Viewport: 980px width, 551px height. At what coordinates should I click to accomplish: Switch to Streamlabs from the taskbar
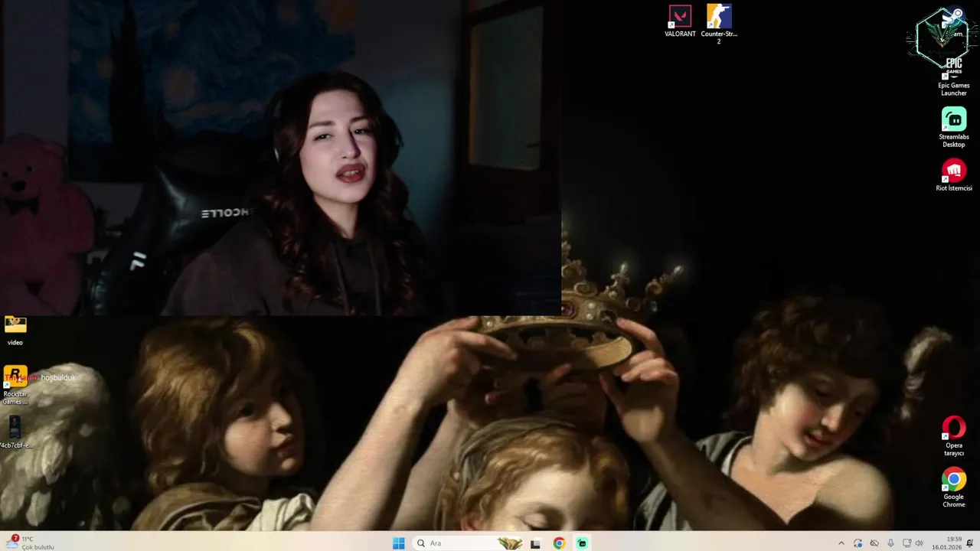(583, 543)
